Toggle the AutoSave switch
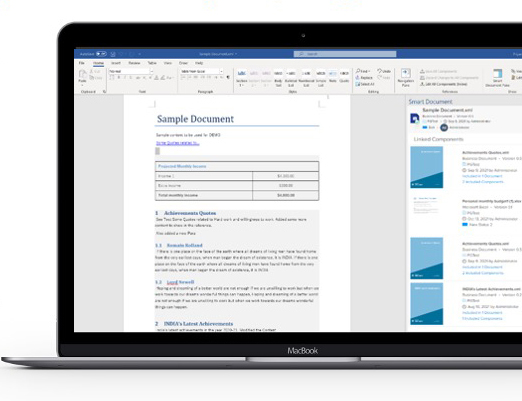 [101, 54]
